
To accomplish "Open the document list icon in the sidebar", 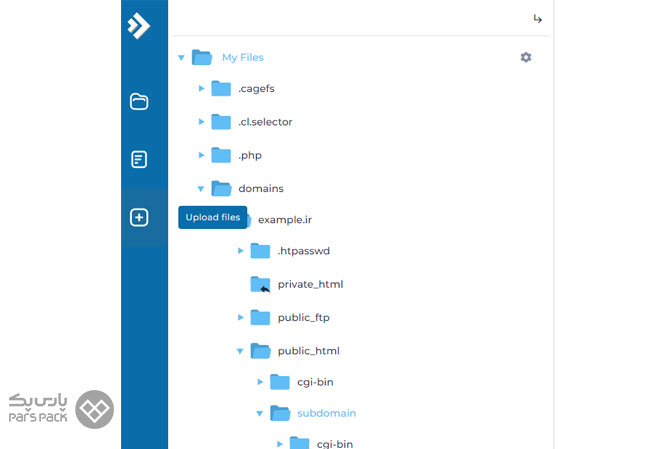I will [x=139, y=160].
